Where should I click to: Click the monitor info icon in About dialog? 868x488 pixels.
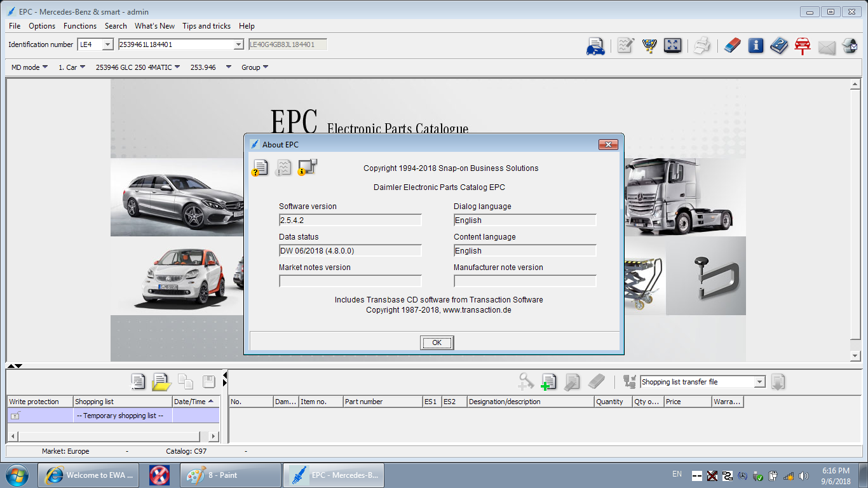308,167
